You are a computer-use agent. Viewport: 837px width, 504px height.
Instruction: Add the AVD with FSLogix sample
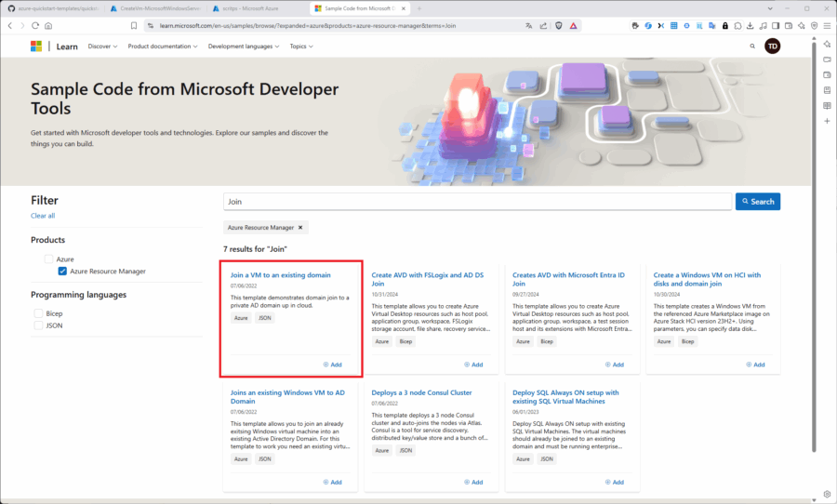473,365
